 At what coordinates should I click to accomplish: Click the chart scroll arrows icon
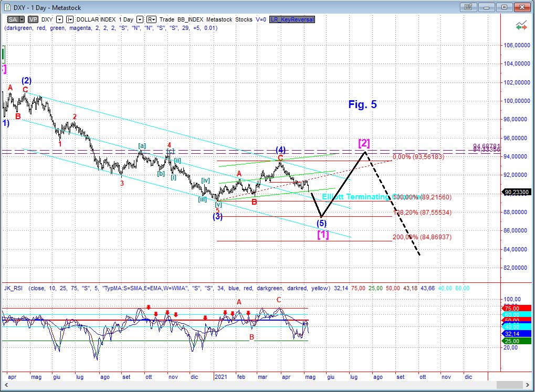click(521, 26)
